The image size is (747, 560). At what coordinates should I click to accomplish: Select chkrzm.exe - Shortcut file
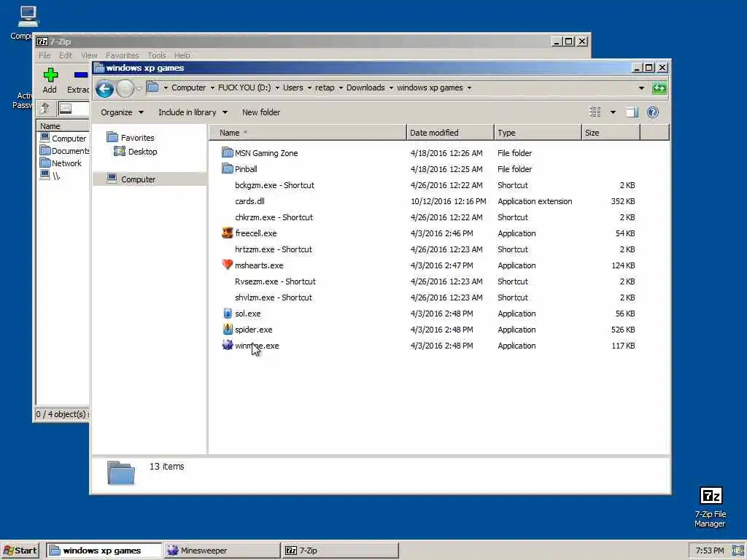click(274, 217)
